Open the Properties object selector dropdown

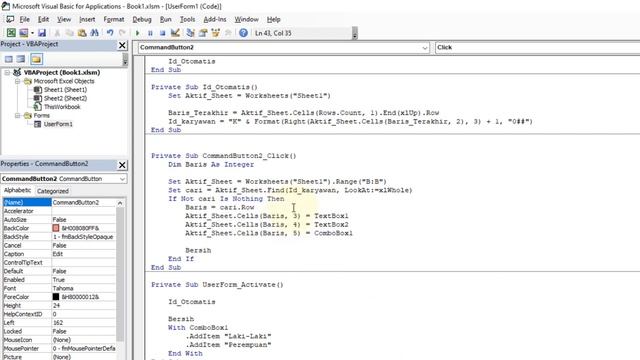122,179
